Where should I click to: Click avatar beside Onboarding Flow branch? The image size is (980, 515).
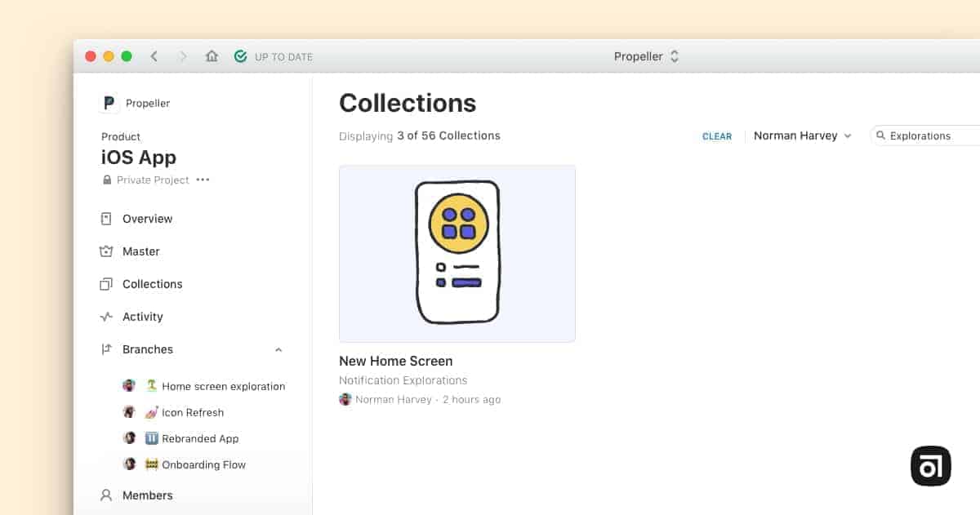click(x=129, y=464)
